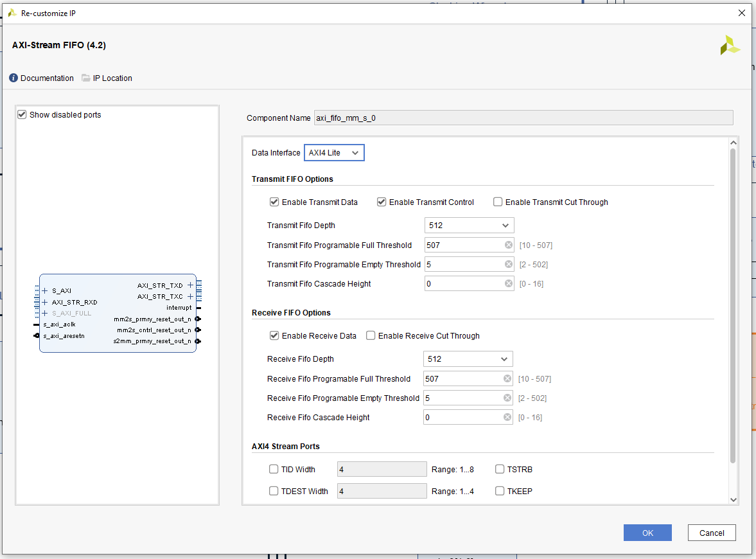Toggle Show disabled ports checkbox
This screenshot has height=559, width=756.
[x=22, y=114]
